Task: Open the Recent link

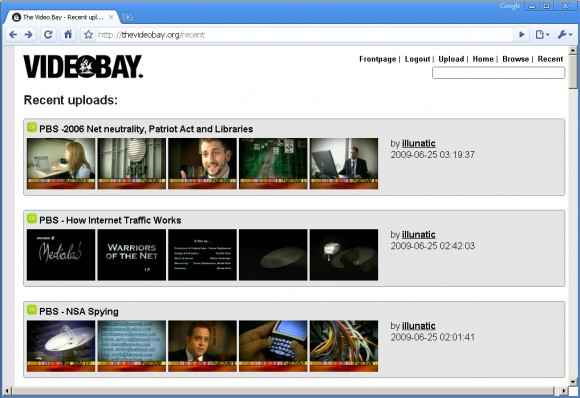Action: tap(550, 59)
